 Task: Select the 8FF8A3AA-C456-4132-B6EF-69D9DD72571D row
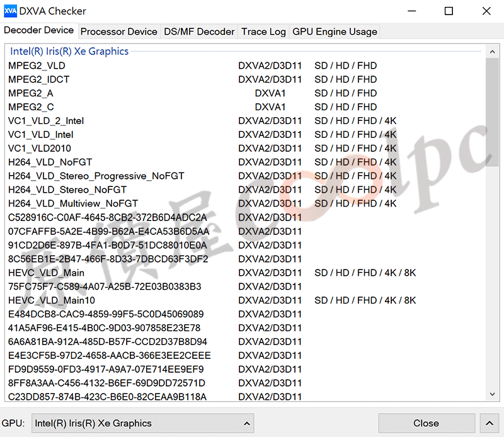coord(245,383)
